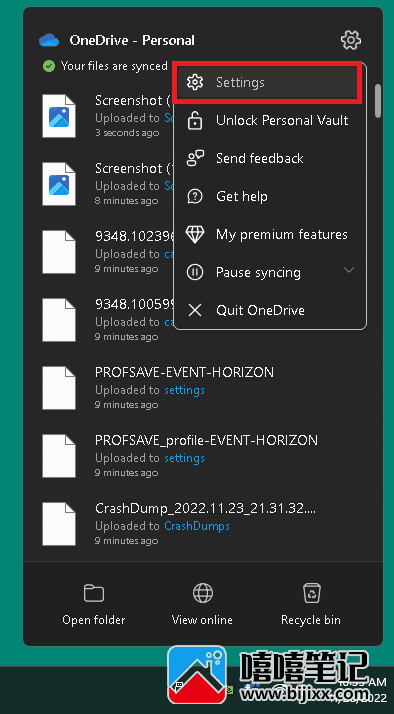Click the question mark help icon
The image size is (394, 714).
[195, 197]
